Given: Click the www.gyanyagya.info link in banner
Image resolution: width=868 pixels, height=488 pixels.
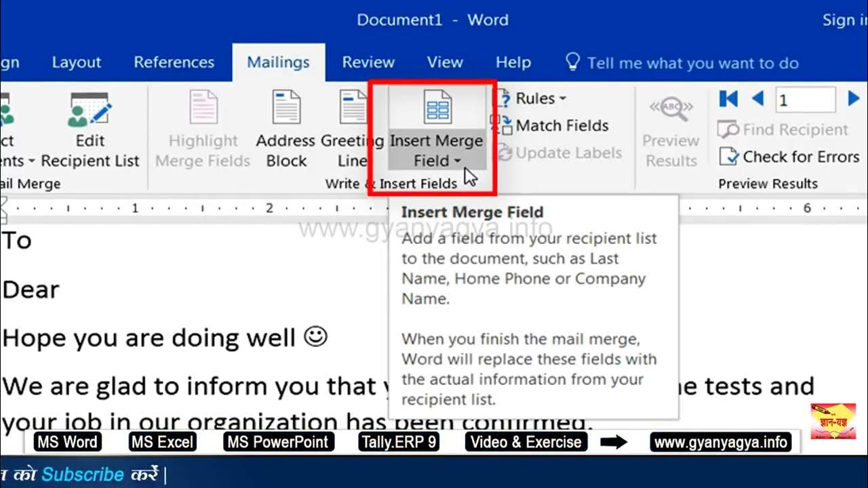Looking at the screenshot, I should (721, 442).
